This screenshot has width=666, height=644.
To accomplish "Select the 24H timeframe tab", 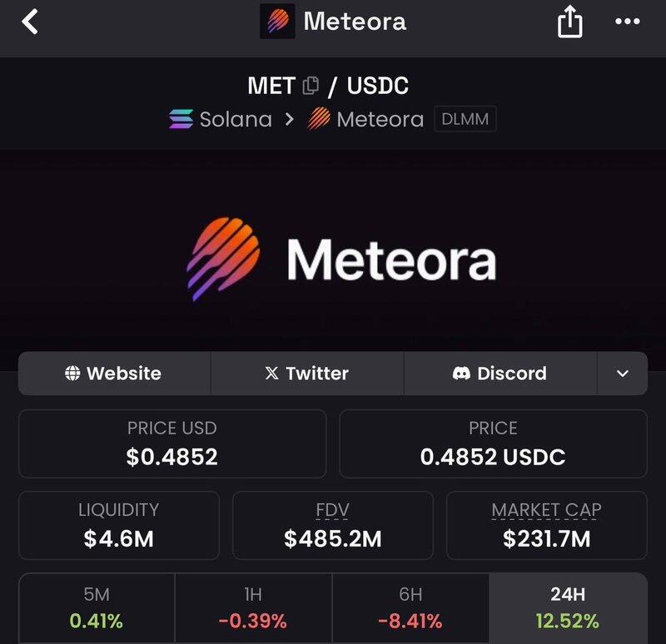I will 568,607.
